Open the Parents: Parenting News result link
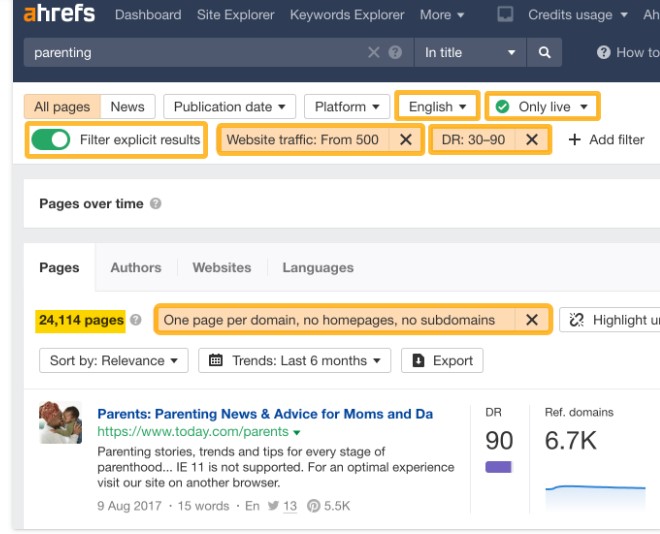The width and height of the screenshot is (660, 534). (x=264, y=414)
